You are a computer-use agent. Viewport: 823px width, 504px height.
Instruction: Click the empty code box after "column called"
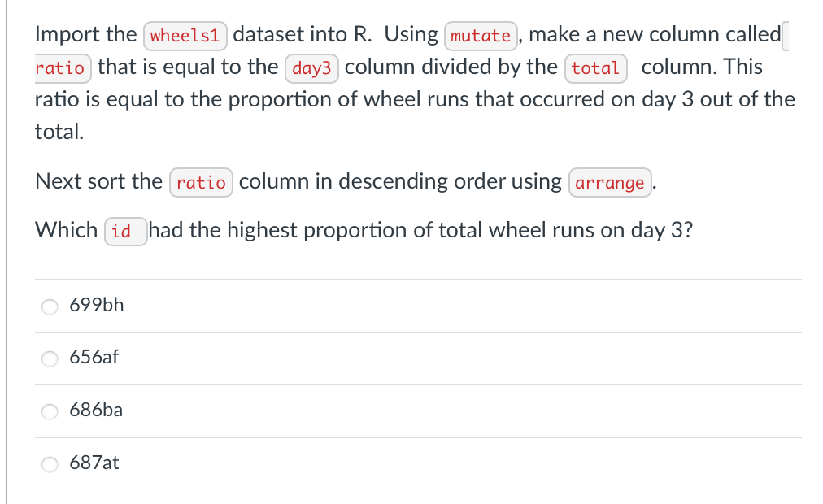pos(786,36)
